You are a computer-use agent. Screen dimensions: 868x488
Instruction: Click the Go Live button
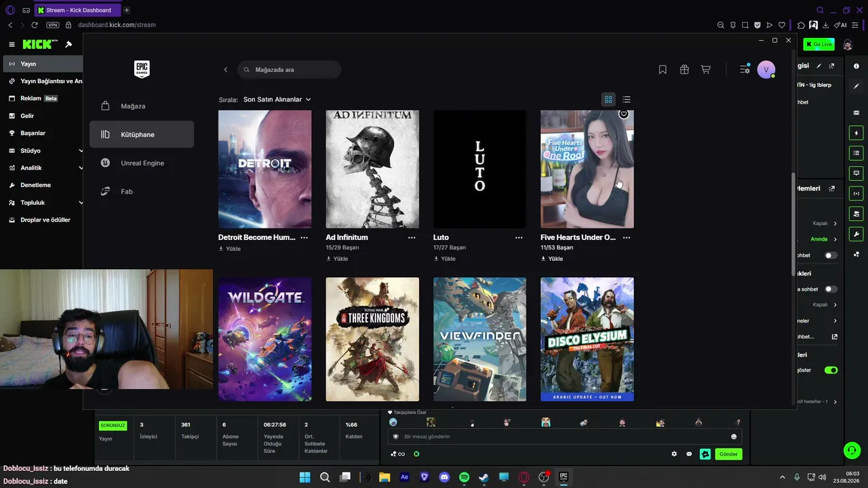(819, 44)
